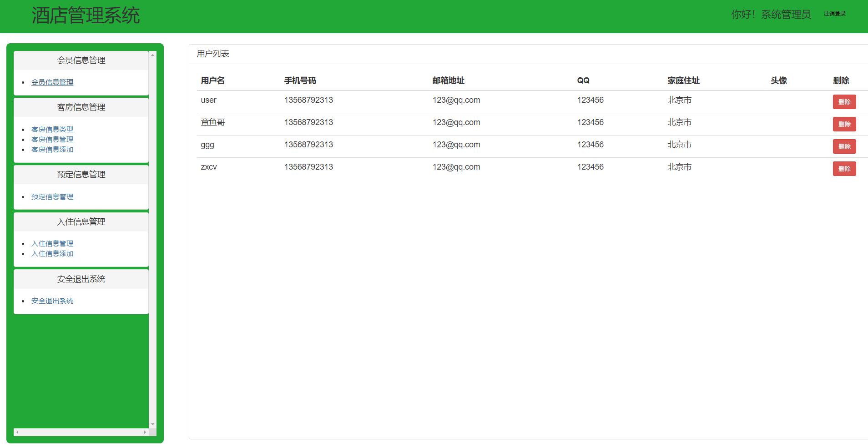
Task: Select the 会员信息管理 panel heading
Action: pyautogui.click(x=81, y=60)
